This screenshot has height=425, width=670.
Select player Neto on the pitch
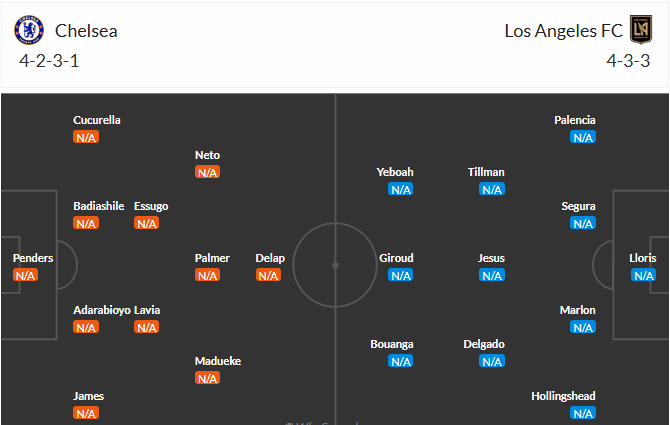click(207, 155)
